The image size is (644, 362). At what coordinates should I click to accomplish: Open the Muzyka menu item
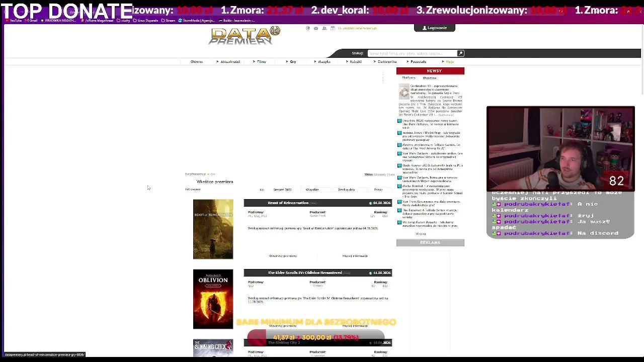pyautogui.click(x=324, y=62)
